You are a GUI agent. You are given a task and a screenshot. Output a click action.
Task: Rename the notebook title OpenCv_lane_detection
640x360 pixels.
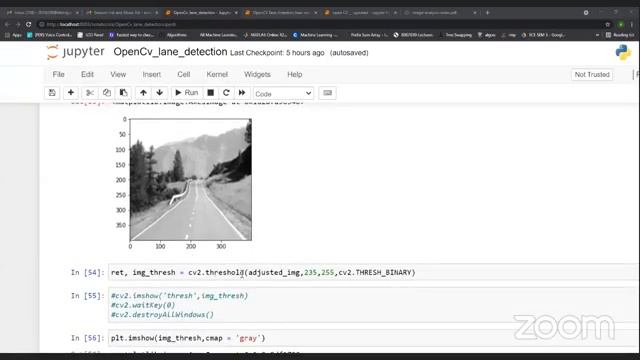coord(170,52)
